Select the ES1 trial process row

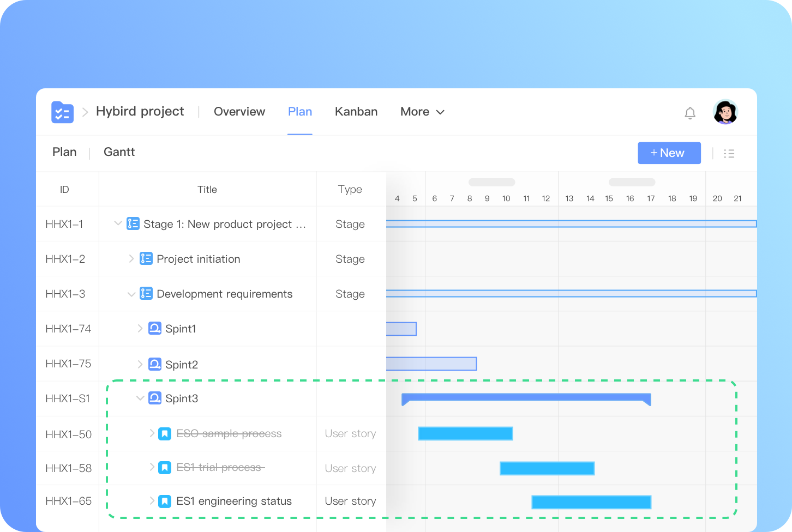[x=220, y=468]
